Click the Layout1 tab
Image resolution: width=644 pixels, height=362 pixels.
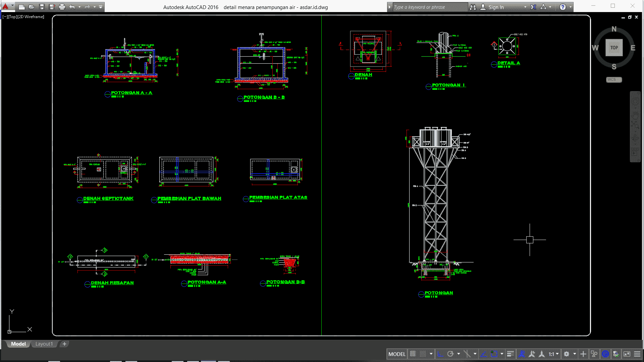point(44,344)
